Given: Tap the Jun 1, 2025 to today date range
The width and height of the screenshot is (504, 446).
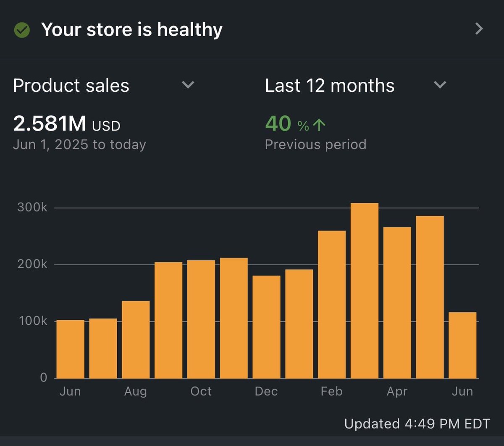Looking at the screenshot, I should [79, 145].
